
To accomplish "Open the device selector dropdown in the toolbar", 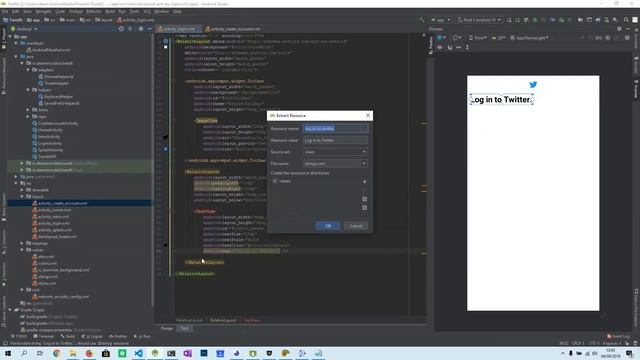I will 479,20.
